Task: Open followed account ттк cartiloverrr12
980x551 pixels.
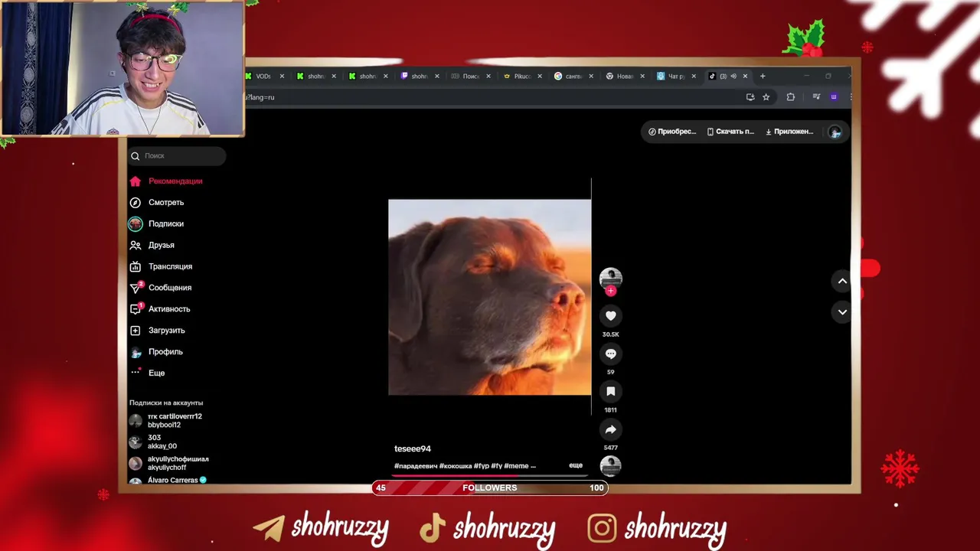Action: pos(168,420)
